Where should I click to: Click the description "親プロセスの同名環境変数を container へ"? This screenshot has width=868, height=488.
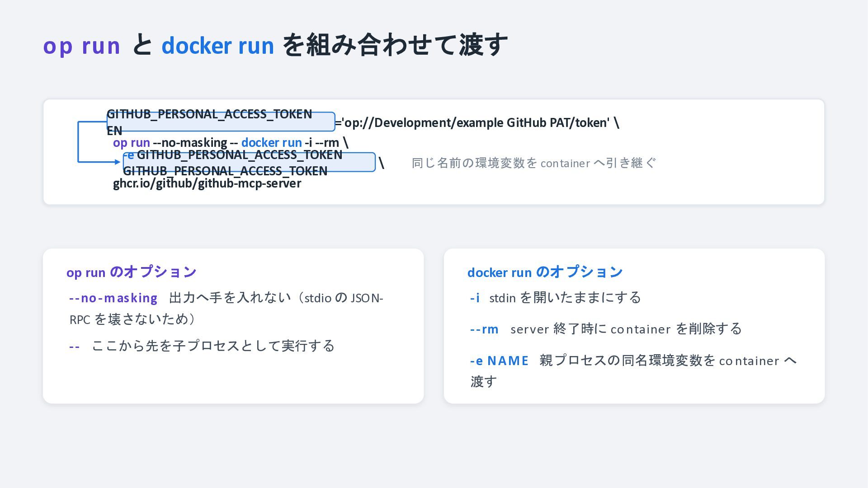pos(668,361)
